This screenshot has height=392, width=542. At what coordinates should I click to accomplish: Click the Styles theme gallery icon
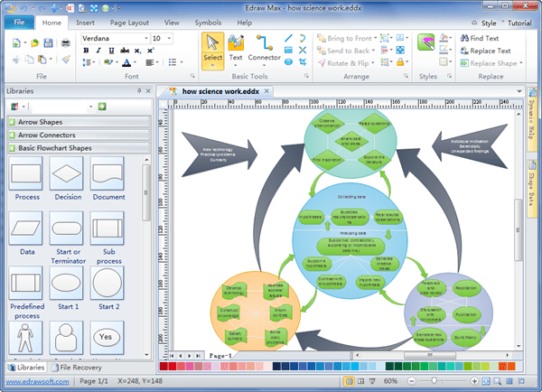tap(425, 42)
